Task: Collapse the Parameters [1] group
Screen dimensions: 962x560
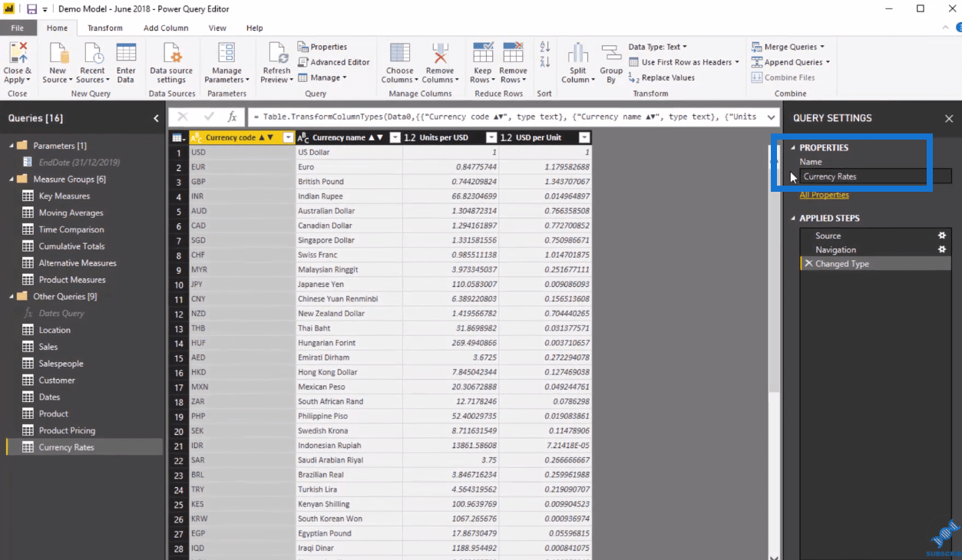Action: 12,146
